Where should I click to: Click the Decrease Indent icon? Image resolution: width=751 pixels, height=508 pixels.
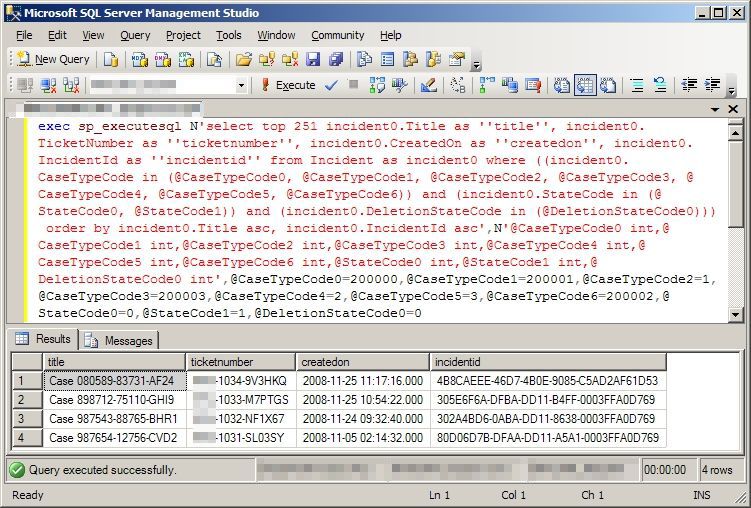tap(689, 85)
